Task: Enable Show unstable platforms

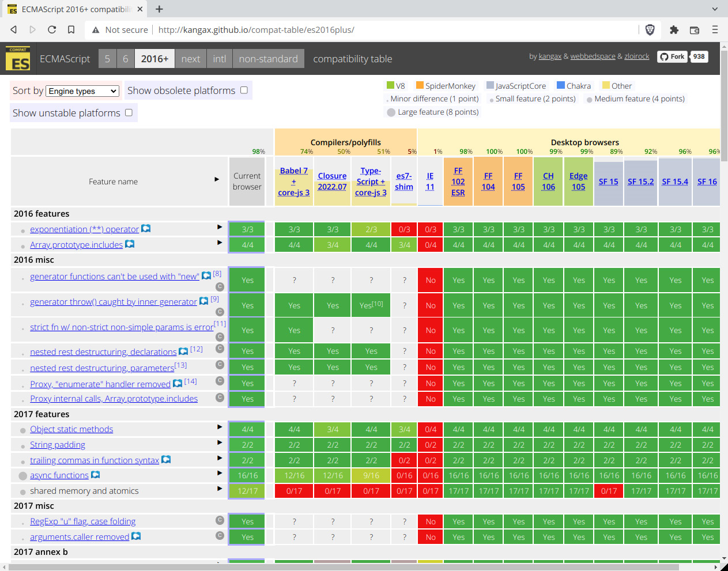Action: 130,112
